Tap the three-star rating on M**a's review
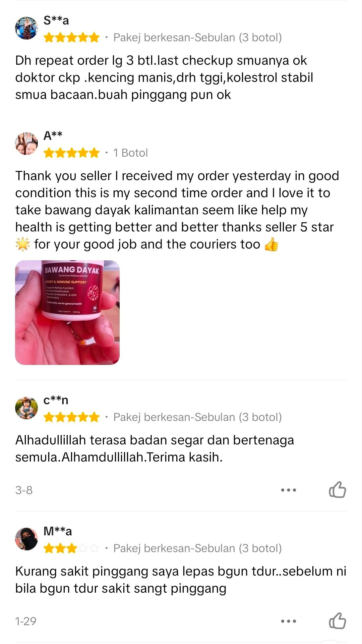The height and width of the screenshot is (644, 362). point(71,548)
